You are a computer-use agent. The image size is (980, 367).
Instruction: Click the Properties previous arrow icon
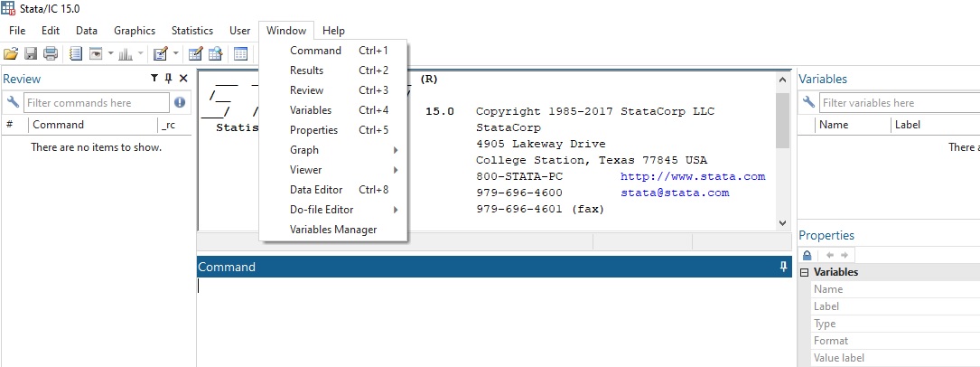pos(830,255)
